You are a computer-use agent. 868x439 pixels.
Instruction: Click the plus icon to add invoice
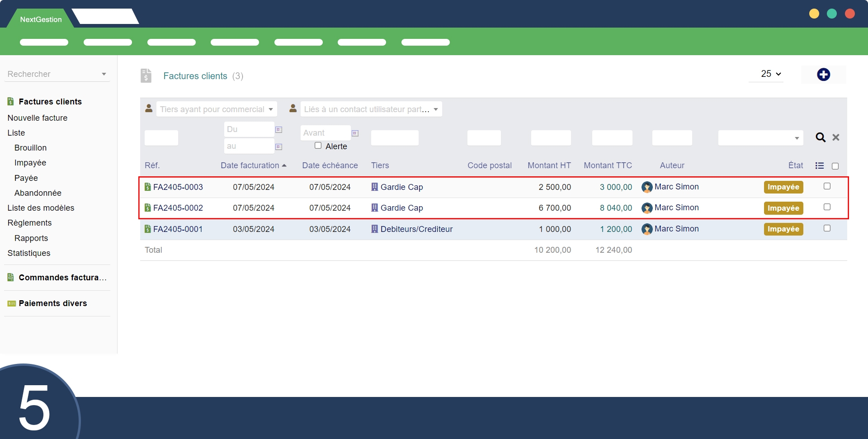pos(823,75)
